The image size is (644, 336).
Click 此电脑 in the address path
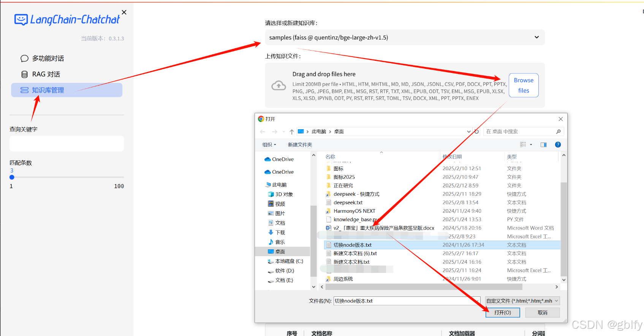318,132
